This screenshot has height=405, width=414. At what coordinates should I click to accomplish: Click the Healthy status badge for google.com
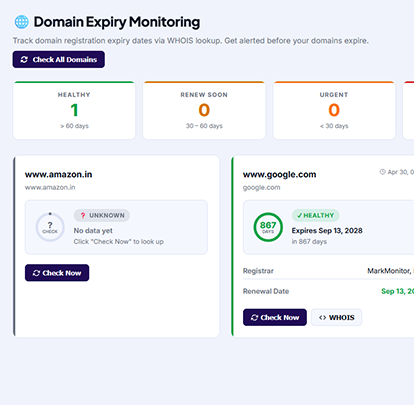pyautogui.click(x=316, y=215)
